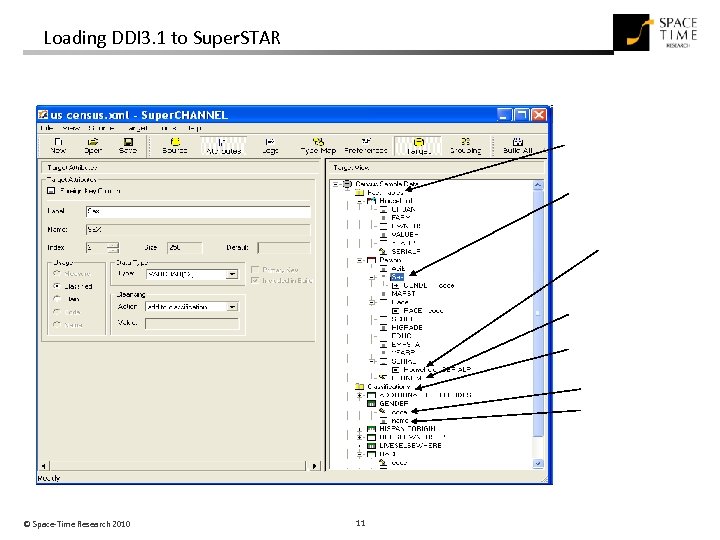
Task: Collapse the Person tree node
Action: pyautogui.click(x=360, y=260)
